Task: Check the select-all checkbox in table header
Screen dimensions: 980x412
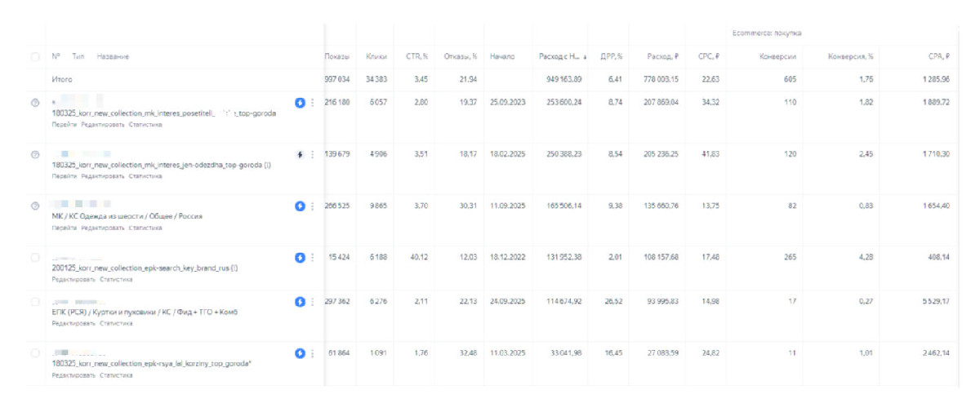Action: point(34,56)
